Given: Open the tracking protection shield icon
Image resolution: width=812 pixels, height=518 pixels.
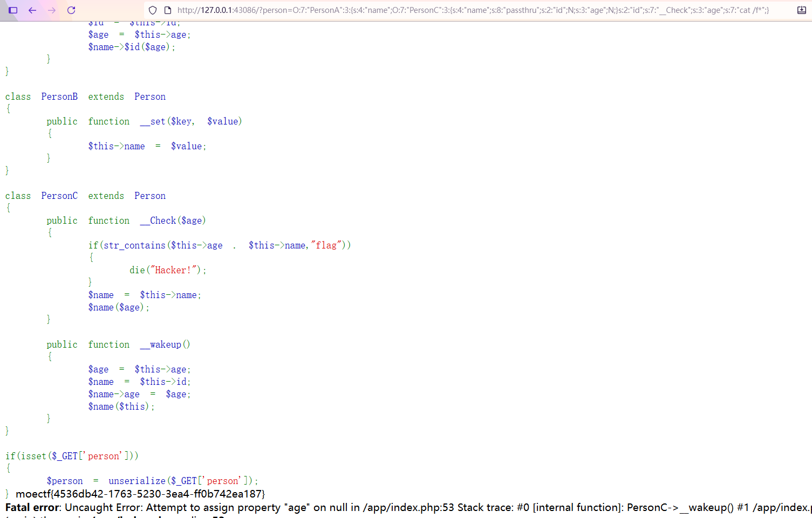Looking at the screenshot, I should point(153,10).
